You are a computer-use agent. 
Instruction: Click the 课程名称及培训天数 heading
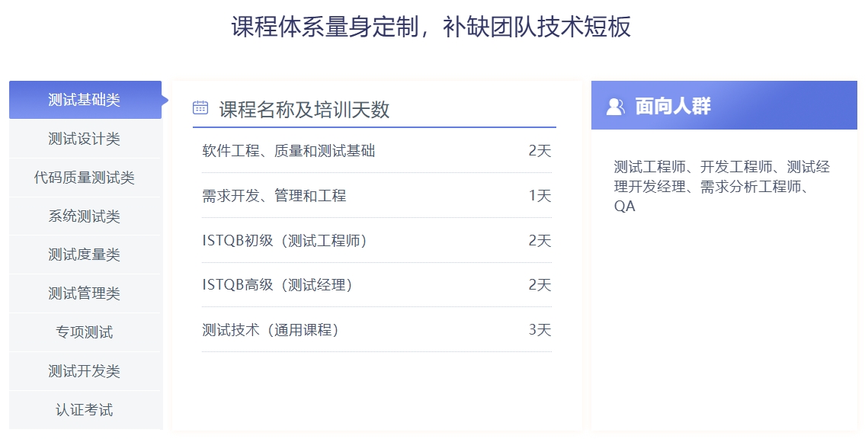[305, 110]
